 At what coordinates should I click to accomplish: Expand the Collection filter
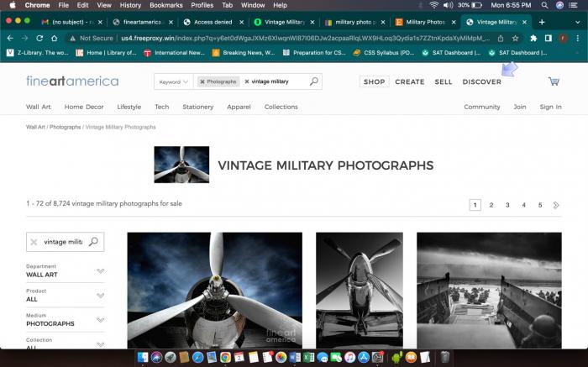(x=65, y=343)
